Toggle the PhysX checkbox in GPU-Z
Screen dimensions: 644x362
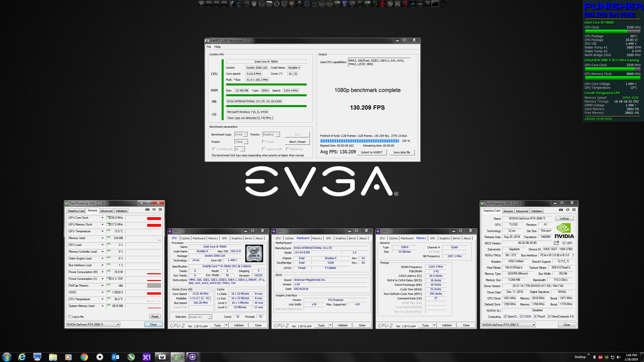pos(535,316)
